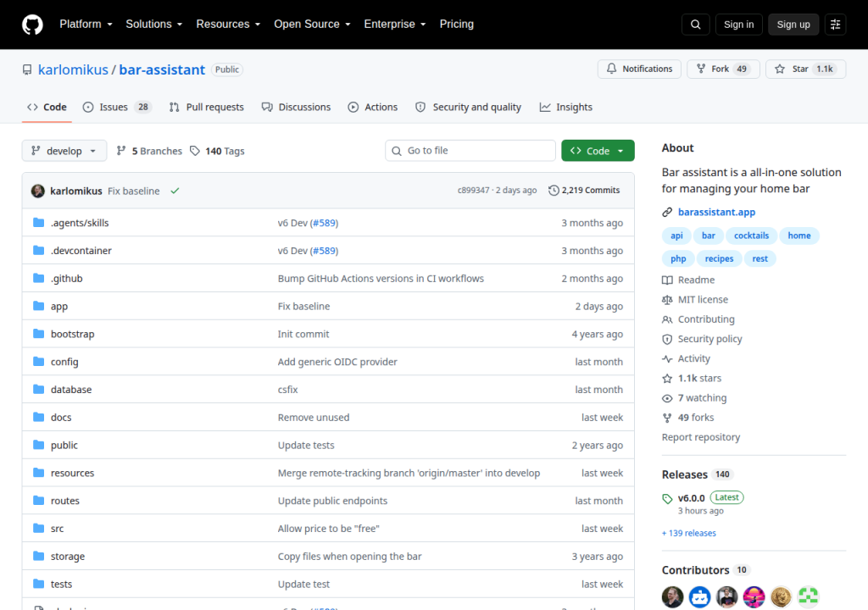Viewport: 868px width, 610px height.
Task: Switch to the Actions tab
Action: (373, 107)
